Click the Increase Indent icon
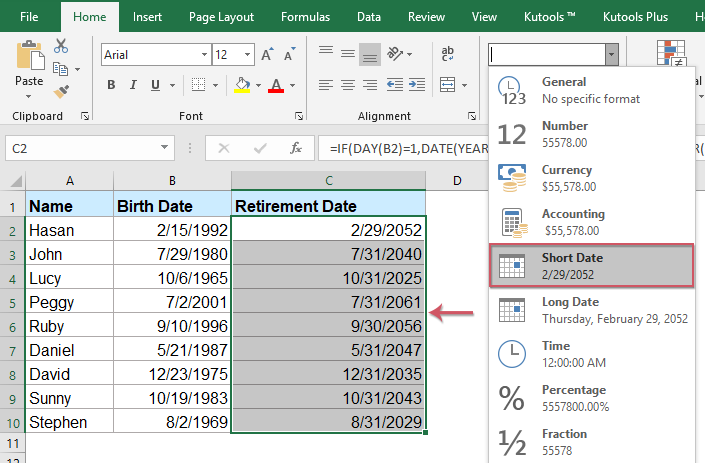Image resolution: width=705 pixels, height=463 pixels. pyautogui.click(x=417, y=85)
